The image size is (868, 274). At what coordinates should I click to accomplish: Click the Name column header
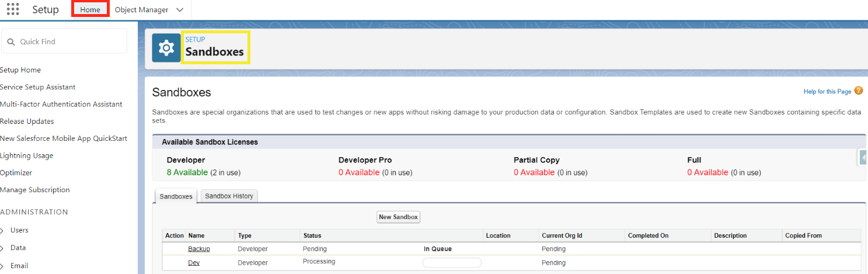[x=196, y=235]
